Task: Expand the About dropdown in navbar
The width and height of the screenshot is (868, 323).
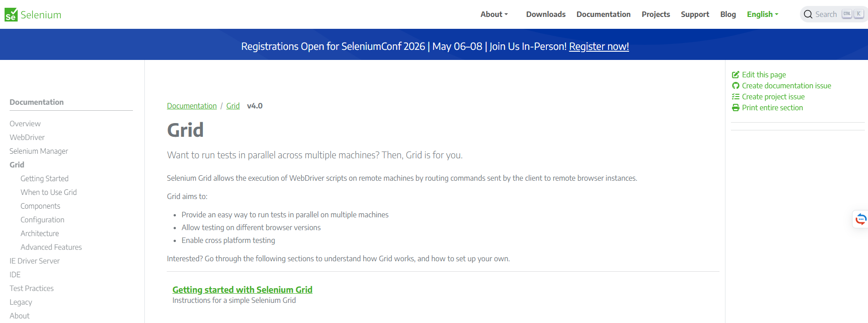Action: (x=494, y=14)
